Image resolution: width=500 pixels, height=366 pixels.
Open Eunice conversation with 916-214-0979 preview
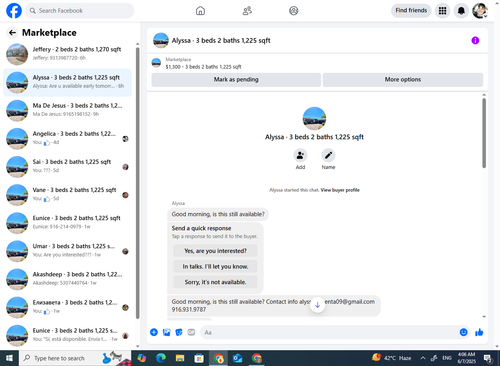[x=67, y=223]
